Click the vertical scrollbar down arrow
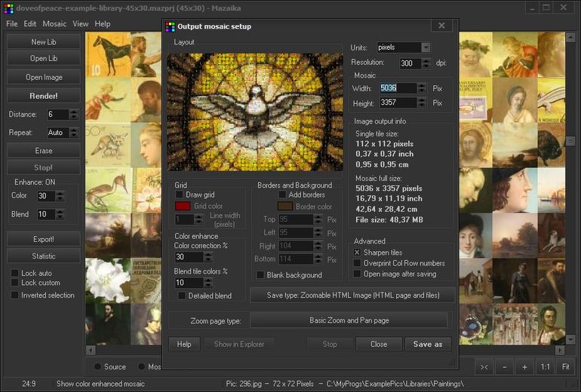 (570, 339)
